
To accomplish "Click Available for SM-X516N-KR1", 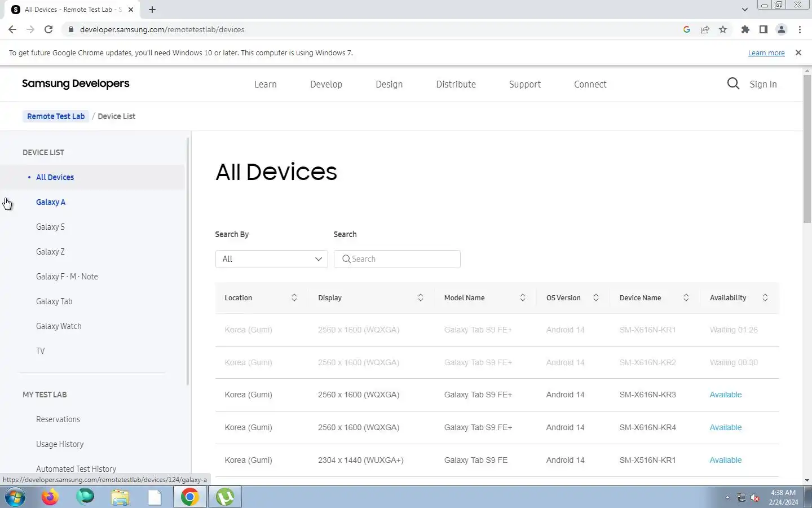I will coord(725,460).
